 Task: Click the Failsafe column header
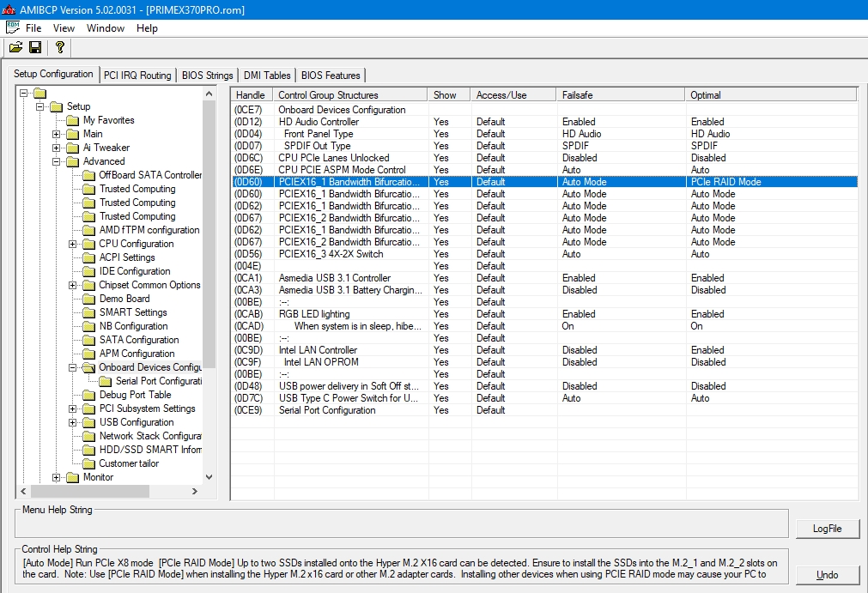point(621,95)
